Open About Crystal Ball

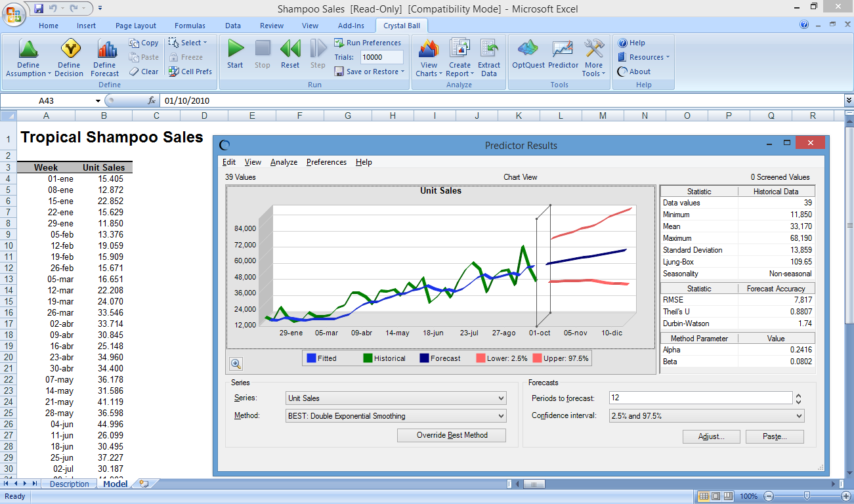point(634,72)
